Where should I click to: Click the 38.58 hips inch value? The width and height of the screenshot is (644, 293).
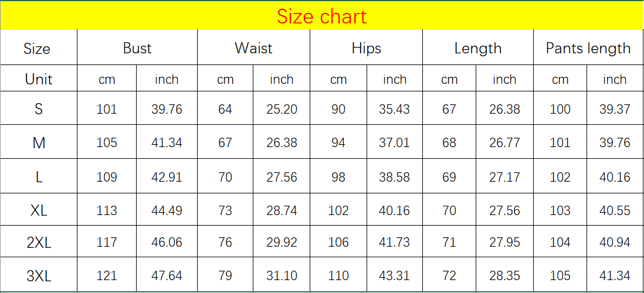[394, 177]
